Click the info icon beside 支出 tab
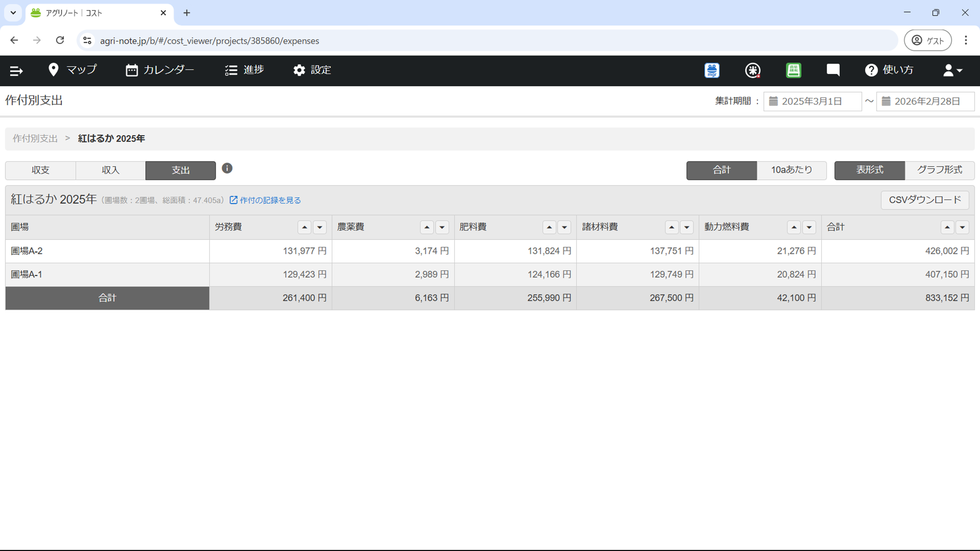Screen dimensions: 980x551 (x=227, y=168)
